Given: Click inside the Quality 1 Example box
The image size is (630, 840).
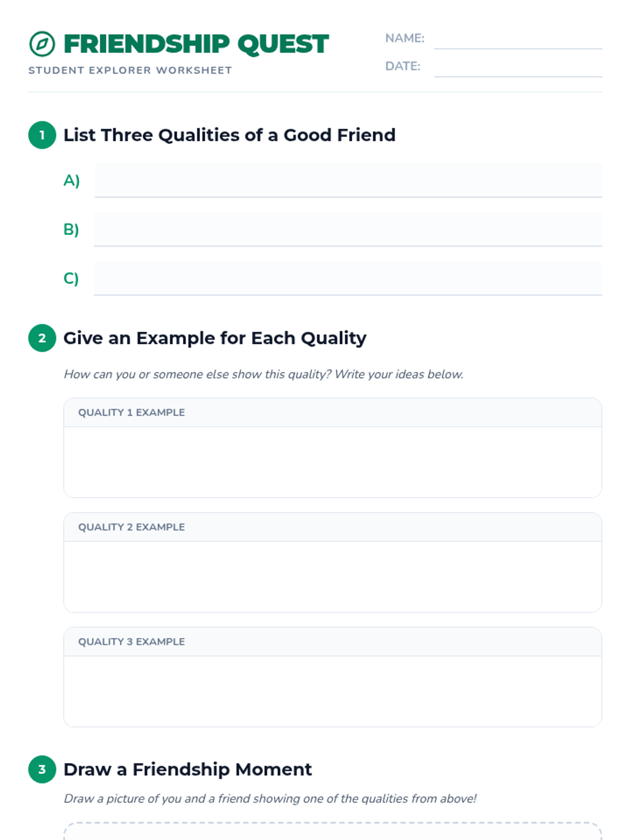Looking at the screenshot, I should click(332, 461).
